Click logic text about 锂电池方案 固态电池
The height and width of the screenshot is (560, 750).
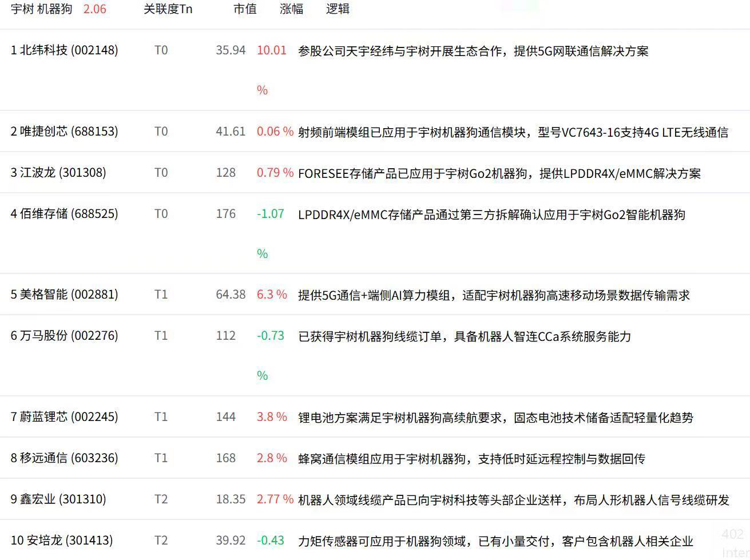(495, 418)
